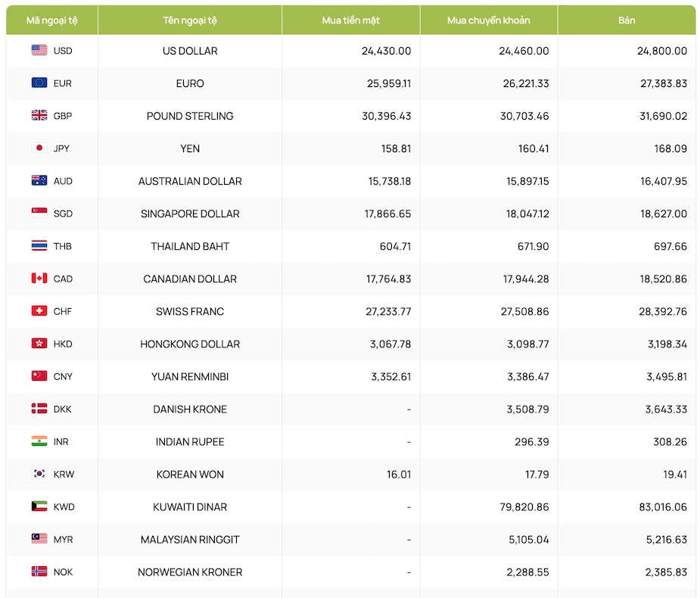
Task: Click the US flag icon beside USD
Action: click(39, 51)
